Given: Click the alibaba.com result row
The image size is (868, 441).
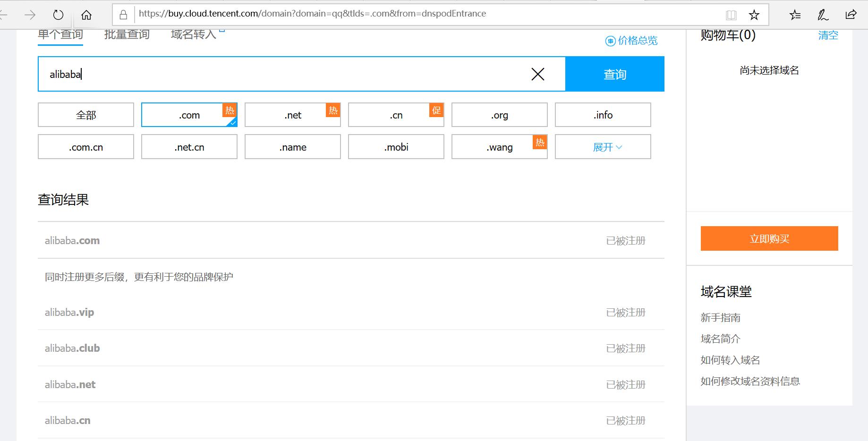Looking at the screenshot, I should [351, 240].
